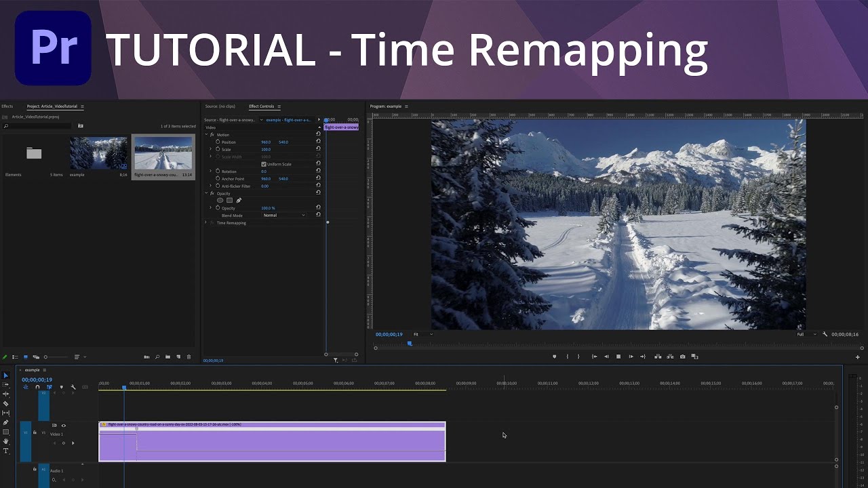868x488 pixels.
Task: Click the Stop button in Program monitor
Action: 618,357
